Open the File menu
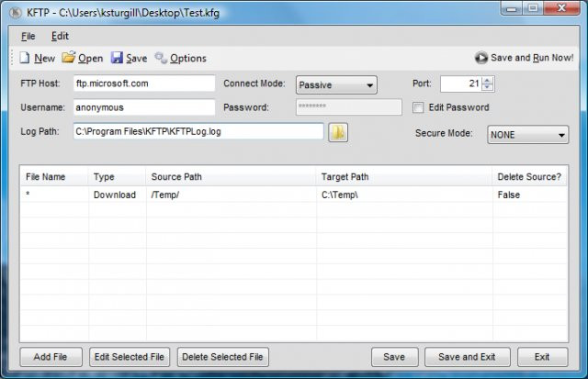Screen dimensions: 588x379 [28, 37]
